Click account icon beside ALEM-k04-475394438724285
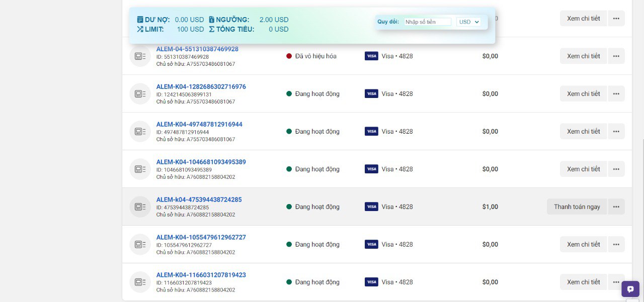 (140, 207)
